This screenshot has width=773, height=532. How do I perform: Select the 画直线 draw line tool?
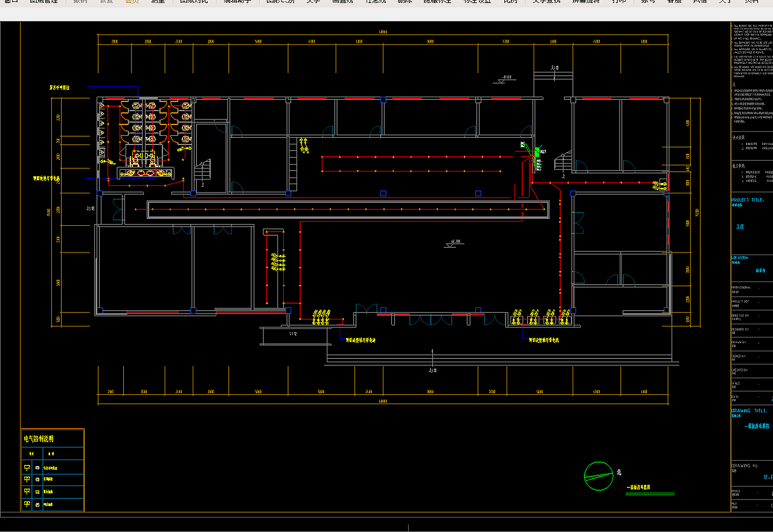coord(342,2)
